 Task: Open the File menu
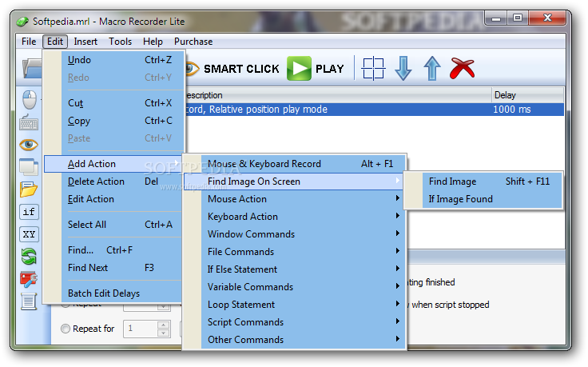pos(29,42)
